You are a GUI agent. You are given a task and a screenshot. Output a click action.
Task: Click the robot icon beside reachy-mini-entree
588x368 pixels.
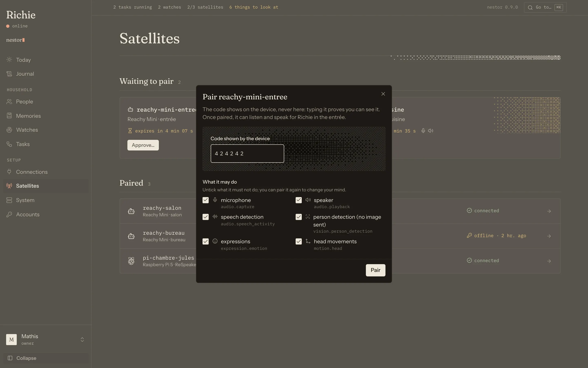pyautogui.click(x=130, y=110)
